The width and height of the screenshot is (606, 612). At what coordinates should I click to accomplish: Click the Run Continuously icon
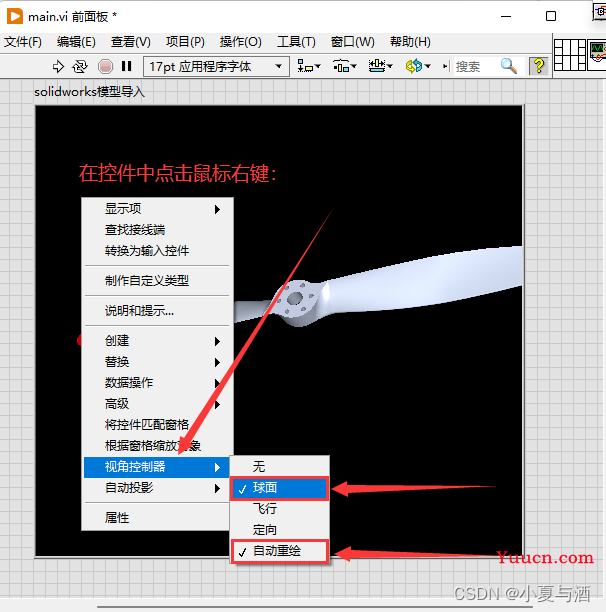80,66
